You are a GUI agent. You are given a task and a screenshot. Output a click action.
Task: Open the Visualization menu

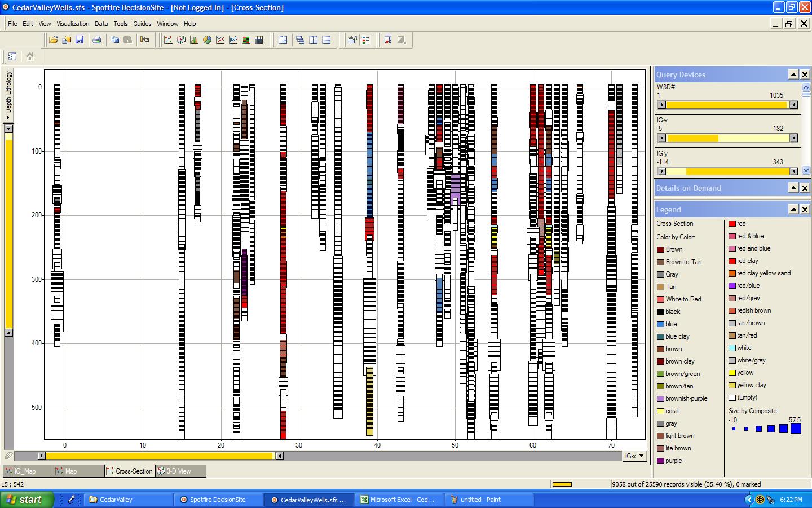[x=73, y=24]
